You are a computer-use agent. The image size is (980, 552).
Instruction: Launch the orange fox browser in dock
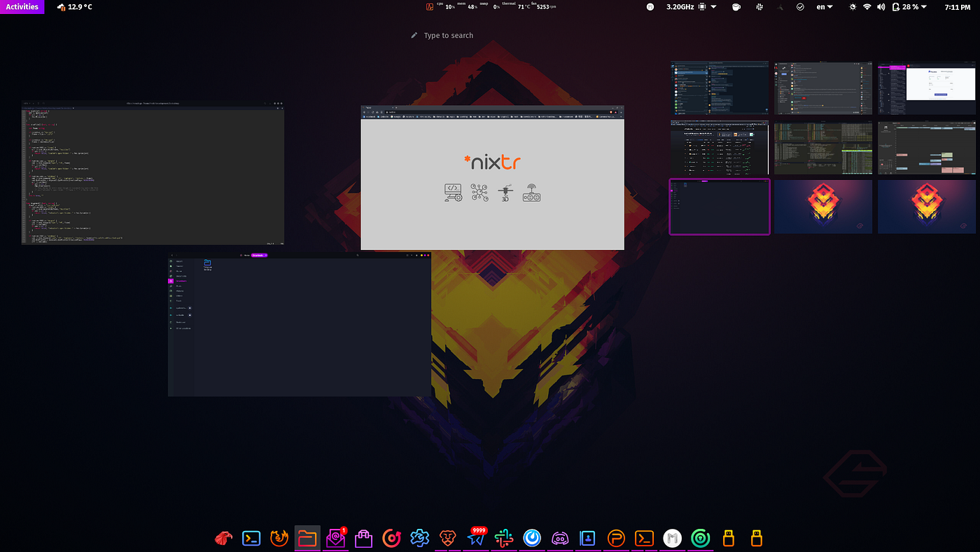pos(279,538)
